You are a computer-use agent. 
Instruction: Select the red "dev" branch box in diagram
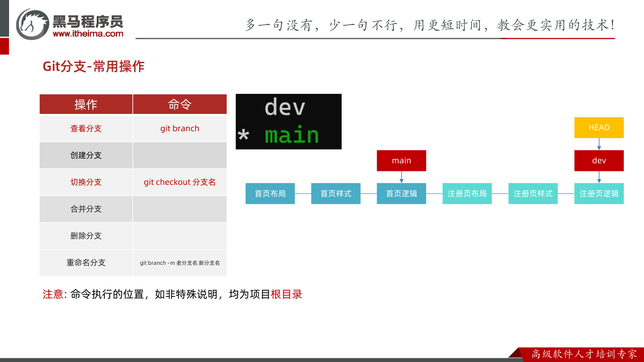(599, 160)
